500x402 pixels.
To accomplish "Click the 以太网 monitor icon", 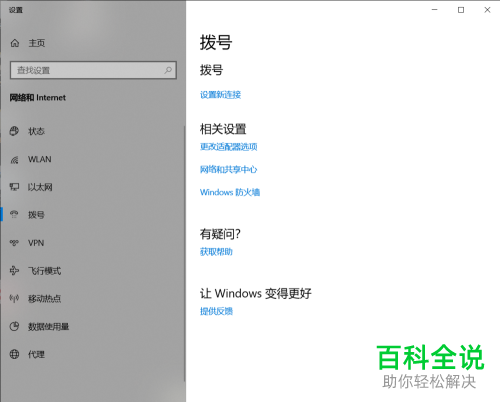I will pos(14,187).
